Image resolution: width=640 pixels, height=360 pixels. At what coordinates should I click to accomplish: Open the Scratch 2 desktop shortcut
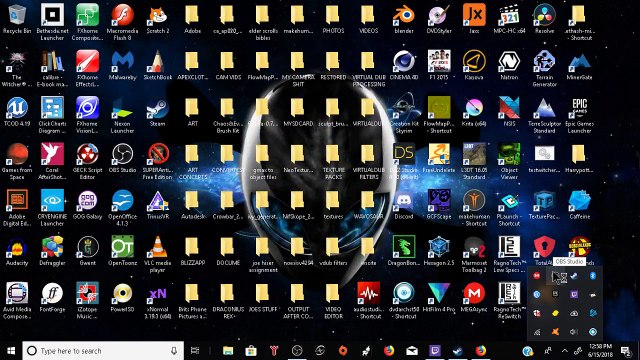(158, 19)
